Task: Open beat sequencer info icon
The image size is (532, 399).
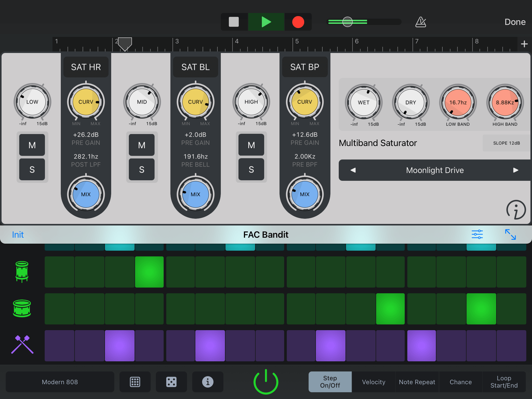Action: [208, 382]
